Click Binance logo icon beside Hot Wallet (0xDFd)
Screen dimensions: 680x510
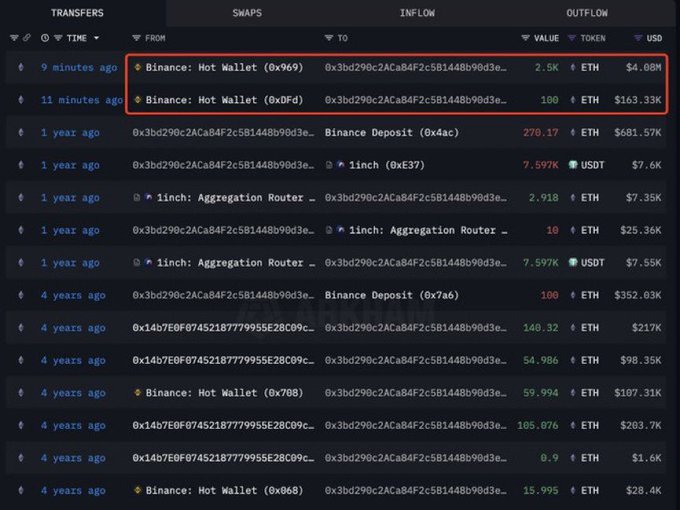pos(137,99)
